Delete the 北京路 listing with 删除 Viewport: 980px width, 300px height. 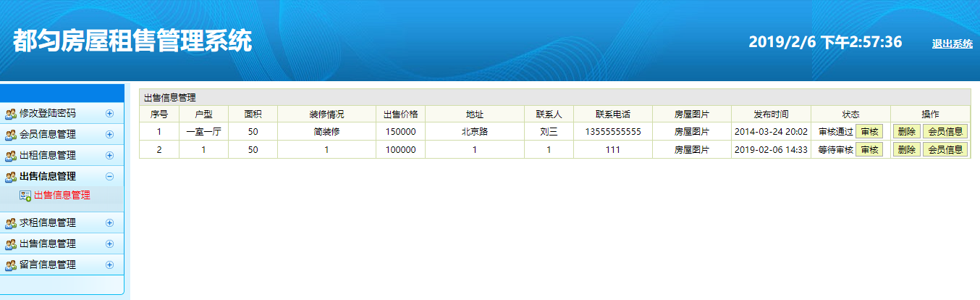pos(906,132)
